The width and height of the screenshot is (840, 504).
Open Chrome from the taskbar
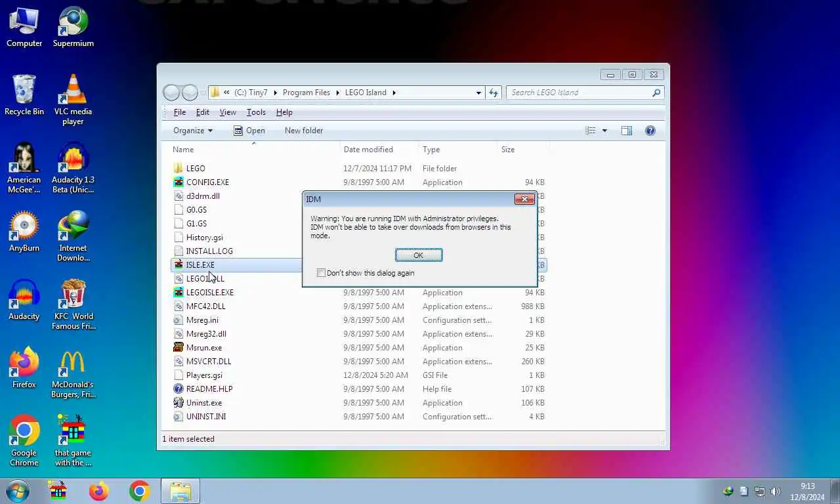point(139,491)
